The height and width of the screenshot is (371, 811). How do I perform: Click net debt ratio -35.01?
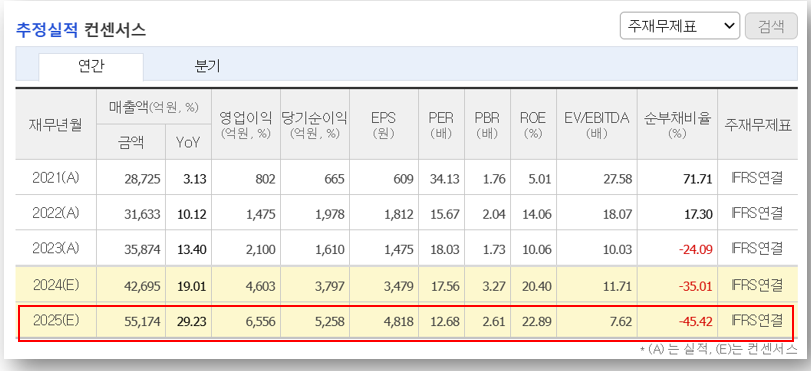[696, 286]
